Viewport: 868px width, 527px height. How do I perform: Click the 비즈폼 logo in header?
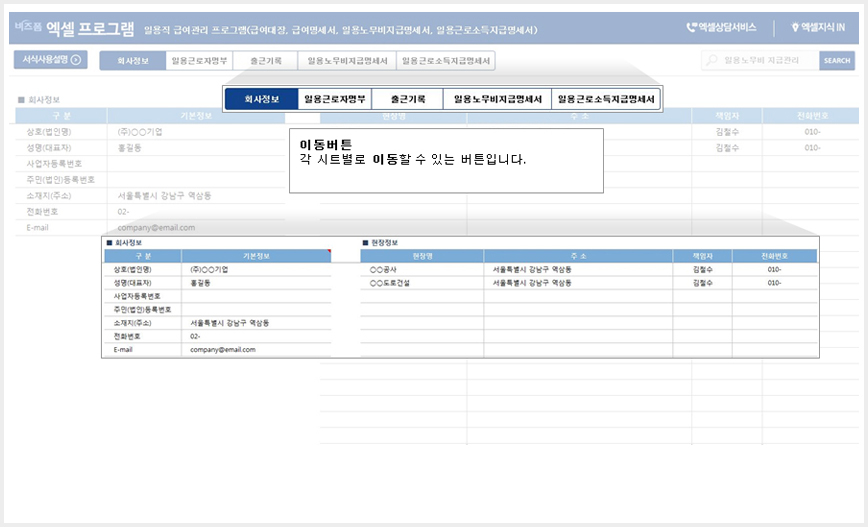click(x=28, y=27)
